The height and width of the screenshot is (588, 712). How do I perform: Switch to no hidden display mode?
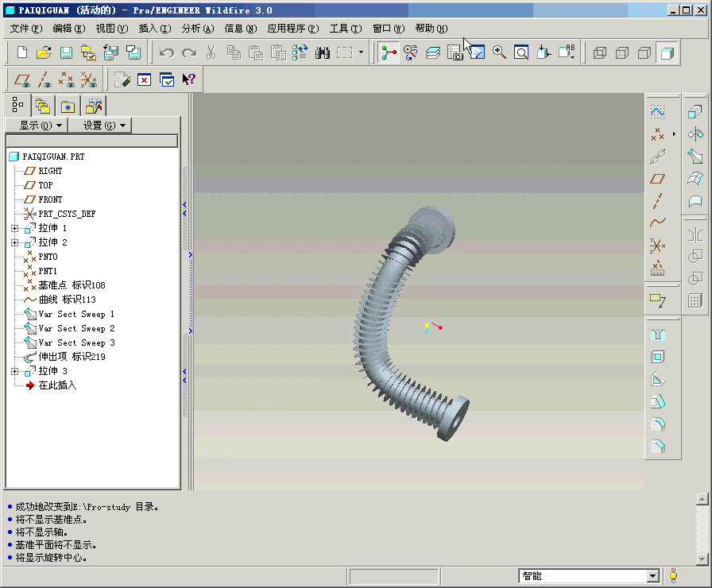click(x=644, y=52)
